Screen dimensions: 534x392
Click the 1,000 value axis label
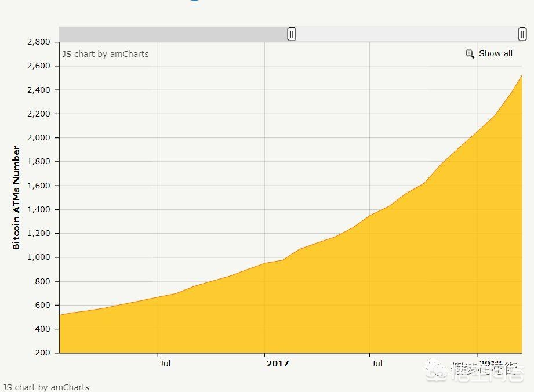tap(38, 257)
